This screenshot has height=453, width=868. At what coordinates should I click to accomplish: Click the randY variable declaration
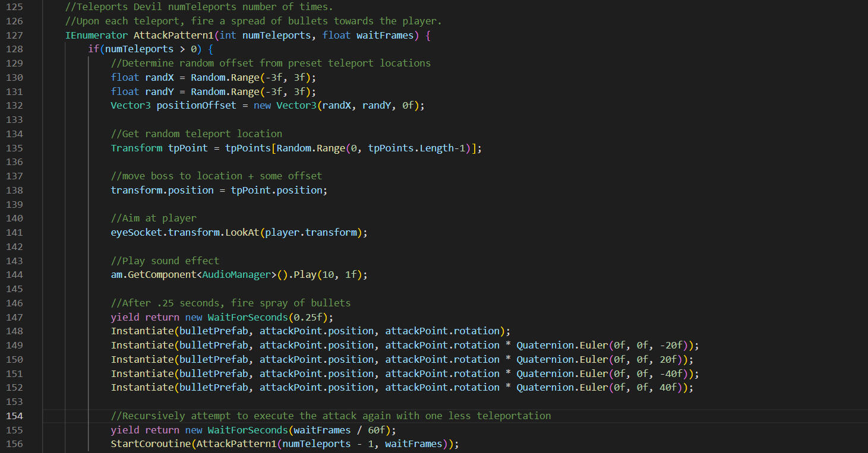159,91
